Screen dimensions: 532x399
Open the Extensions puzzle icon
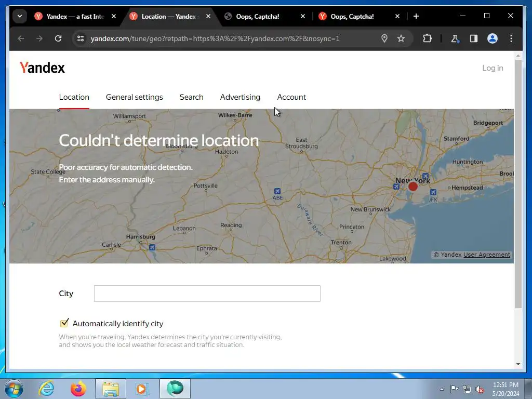(427, 38)
